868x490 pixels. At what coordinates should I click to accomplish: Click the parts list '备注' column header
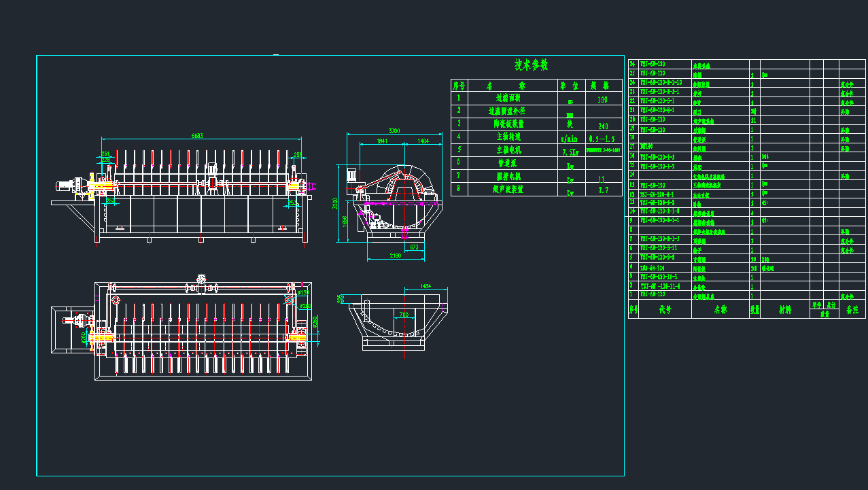click(x=852, y=309)
